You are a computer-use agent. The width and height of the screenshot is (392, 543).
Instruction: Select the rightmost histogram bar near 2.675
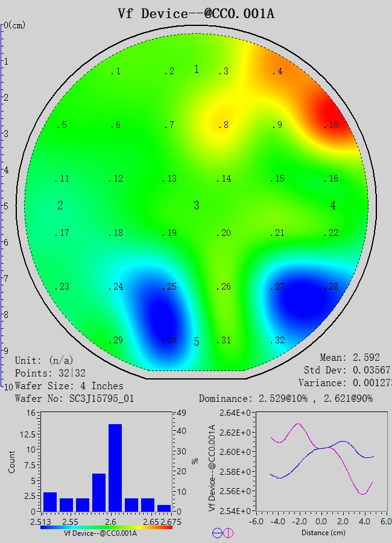pyautogui.click(x=164, y=508)
